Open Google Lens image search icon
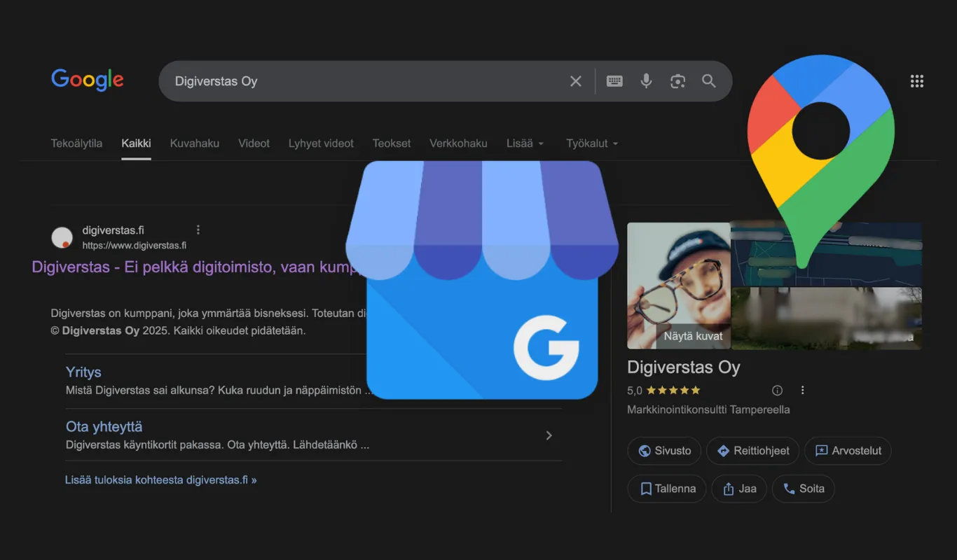957x560 pixels. coord(677,81)
